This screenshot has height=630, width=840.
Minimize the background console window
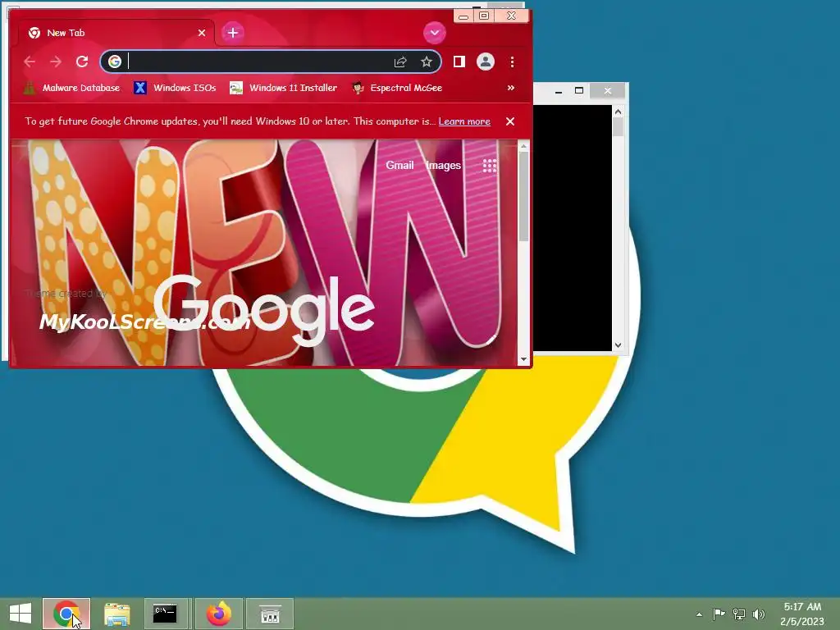558,91
